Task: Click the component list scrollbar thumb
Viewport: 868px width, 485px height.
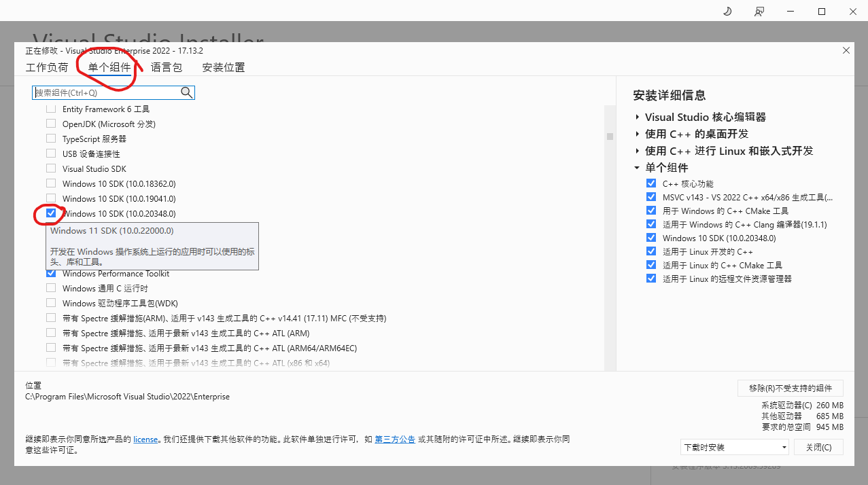Action: [x=610, y=136]
